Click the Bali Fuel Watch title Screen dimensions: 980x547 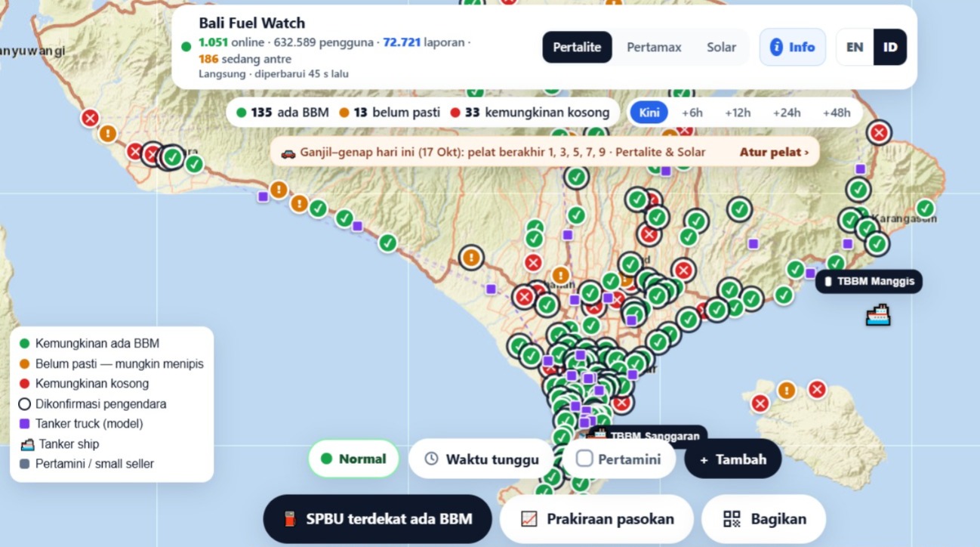[x=252, y=23]
